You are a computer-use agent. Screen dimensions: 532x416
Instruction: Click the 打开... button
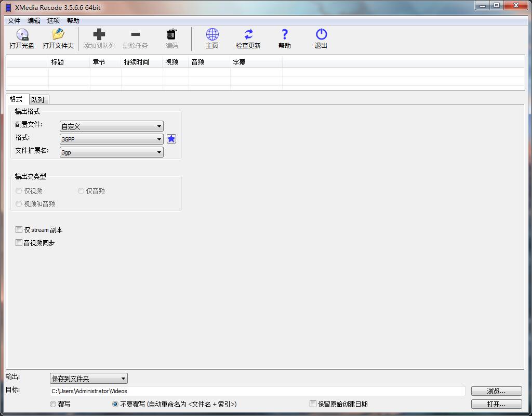point(496,404)
